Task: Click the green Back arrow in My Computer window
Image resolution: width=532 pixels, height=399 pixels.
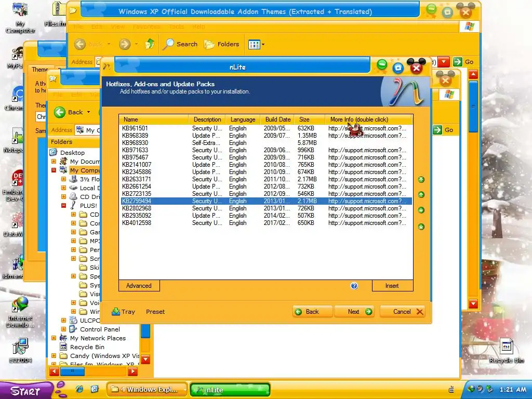Action: pos(60,112)
